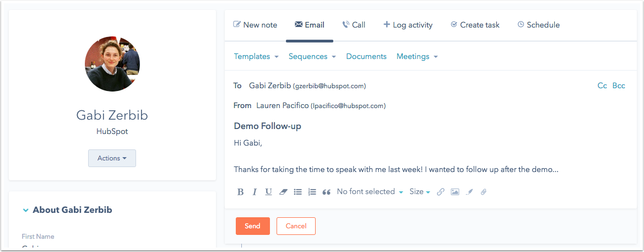Clear formatting with the eraser icon
The height and width of the screenshot is (252, 644).
[283, 192]
